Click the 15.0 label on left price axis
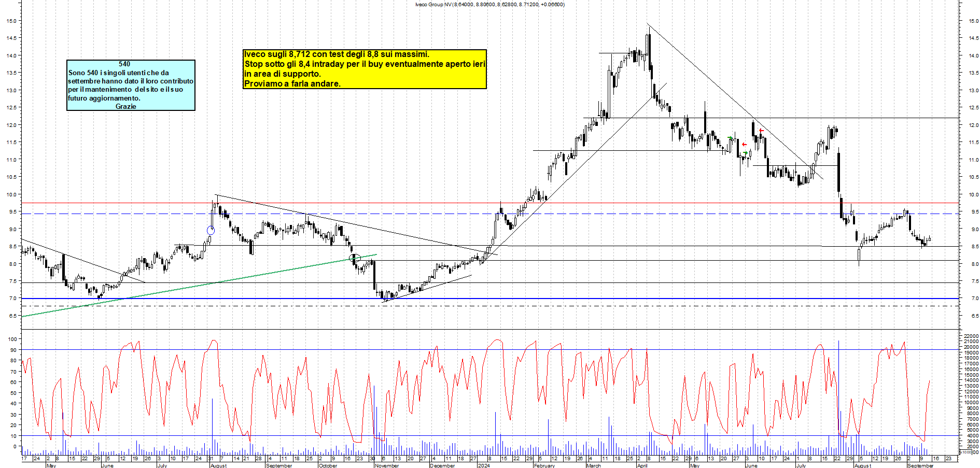The width and height of the screenshot is (980, 468). [11, 21]
